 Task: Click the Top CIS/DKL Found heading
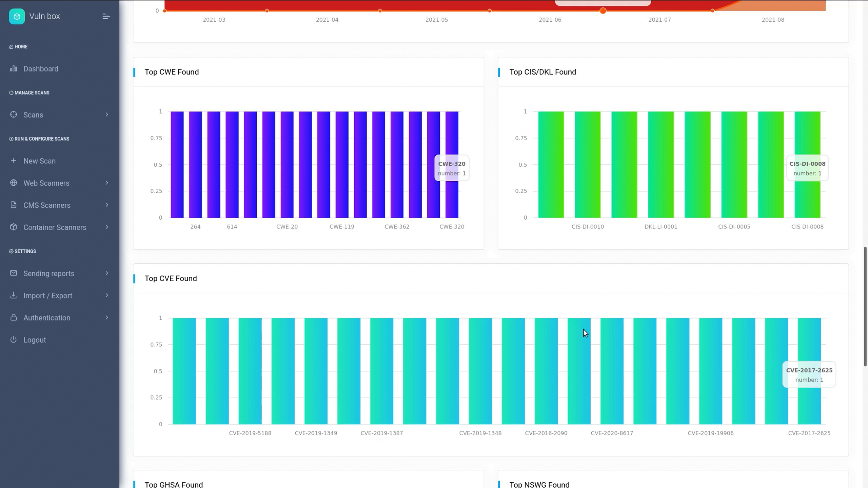coord(543,72)
